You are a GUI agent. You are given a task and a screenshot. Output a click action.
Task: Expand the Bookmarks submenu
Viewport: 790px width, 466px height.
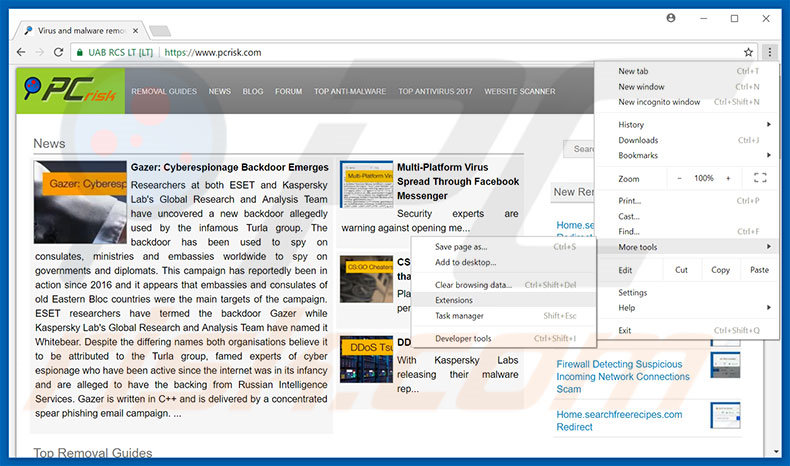[686, 155]
